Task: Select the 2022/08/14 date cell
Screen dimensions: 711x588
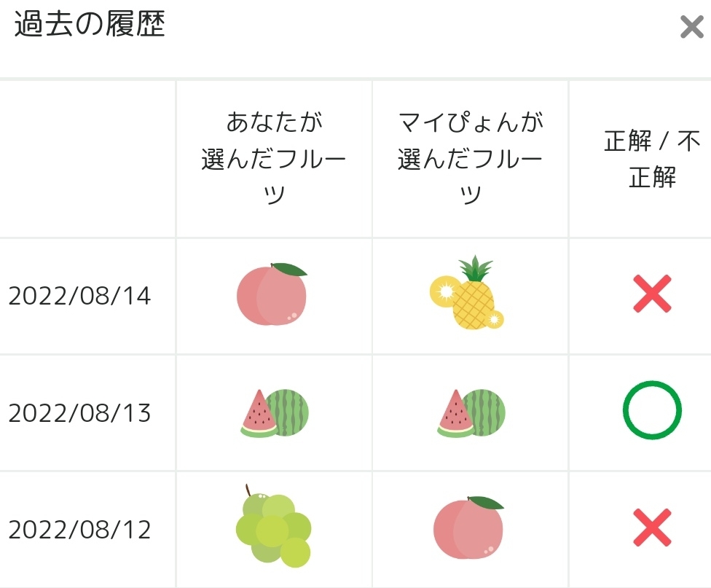Action: pyautogui.click(x=79, y=297)
